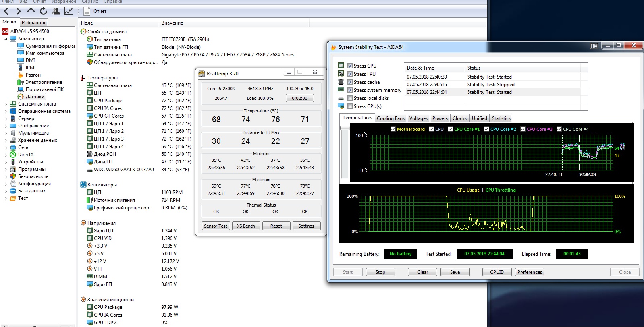This screenshot has height=327, width=644.
Task: Expand the Операционная система tree node
Action: coord(6,111)
